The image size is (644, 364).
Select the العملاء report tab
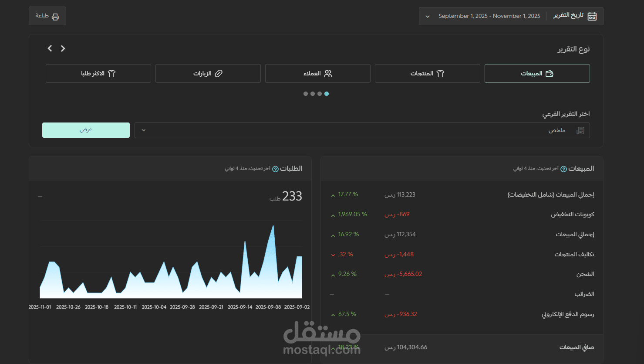click(x=317, y=73)
